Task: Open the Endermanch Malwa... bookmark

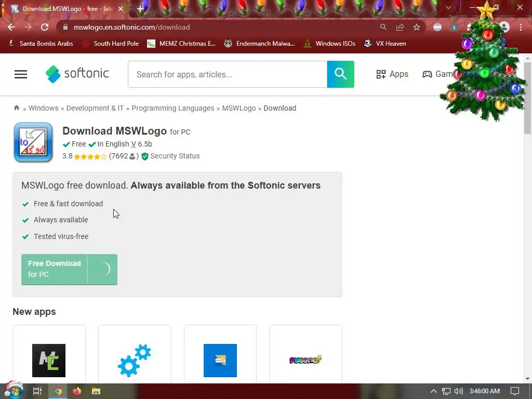Action: (x=260, y=44)
